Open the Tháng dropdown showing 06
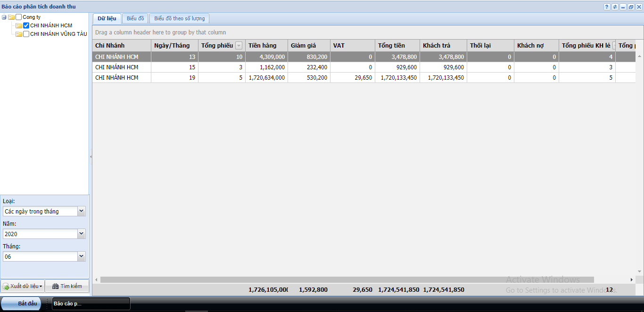Viewport: 644px width, 312px height. (82, 256)
